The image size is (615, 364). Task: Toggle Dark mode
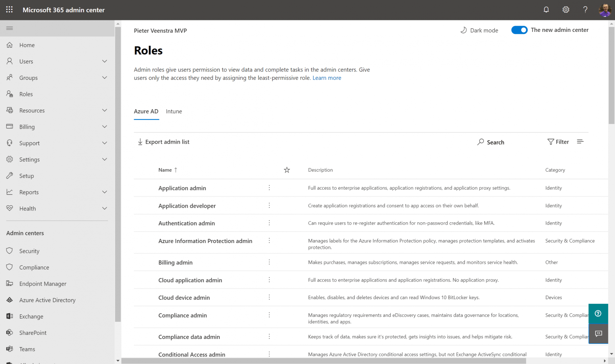tap(479, 30)
